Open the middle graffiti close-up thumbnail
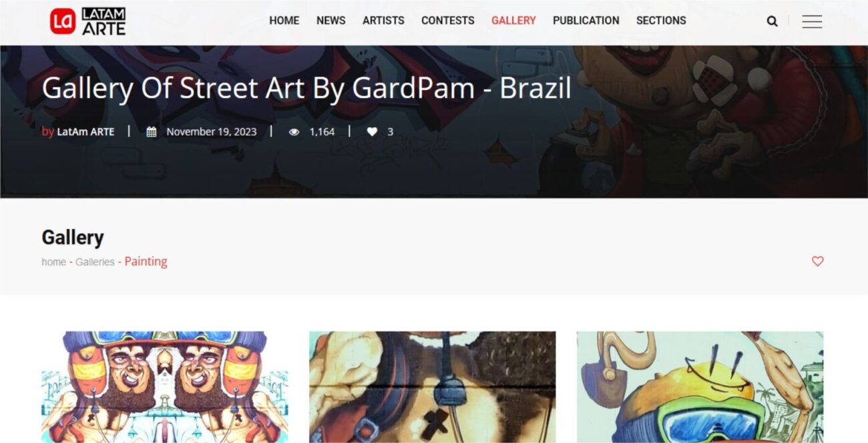 tap(432, 387)
